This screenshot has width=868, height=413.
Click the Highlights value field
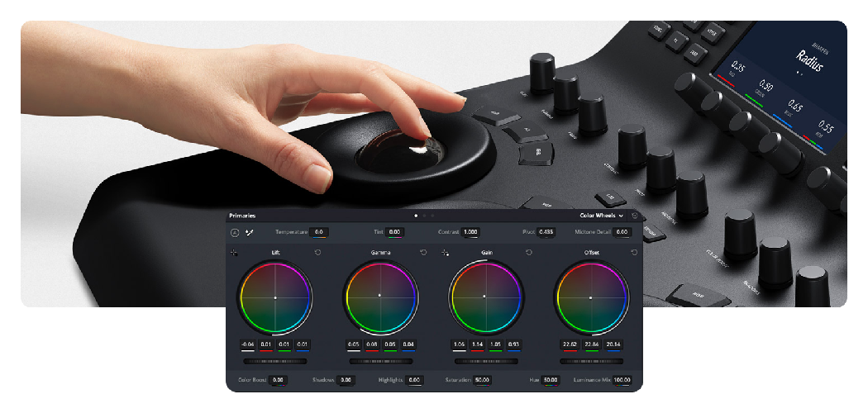click(414, 381)
